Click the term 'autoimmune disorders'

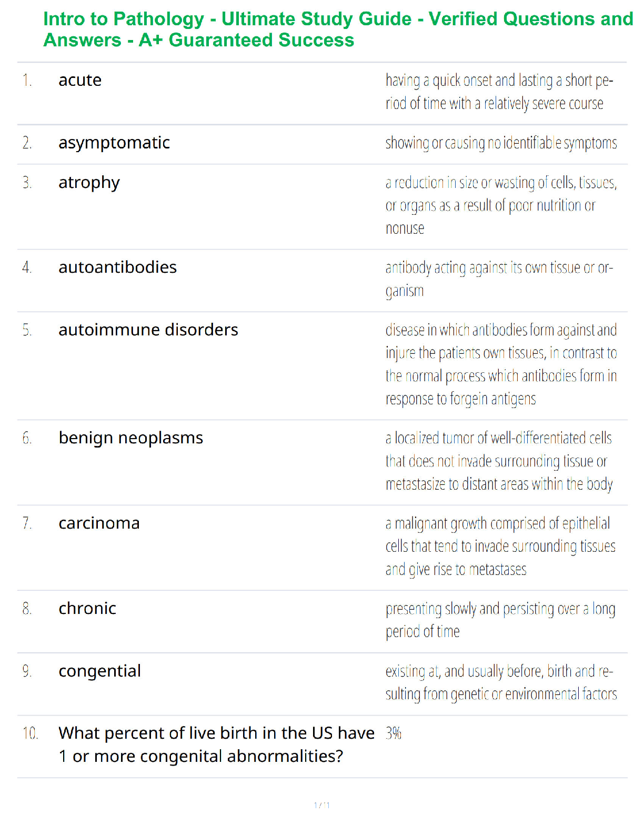coord(148,330)
